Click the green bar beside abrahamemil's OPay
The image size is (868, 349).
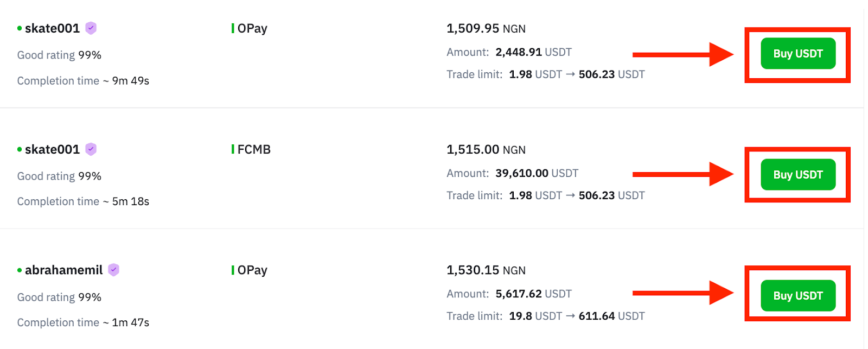(233, 270)
